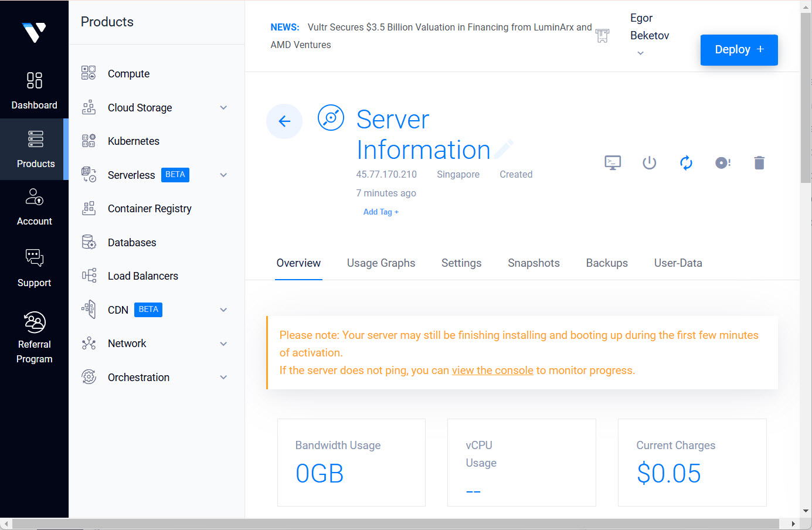Open the Egor Beketov account dropdown
The height and width of the screenshot is (530, 812).
tap(641, 53)
